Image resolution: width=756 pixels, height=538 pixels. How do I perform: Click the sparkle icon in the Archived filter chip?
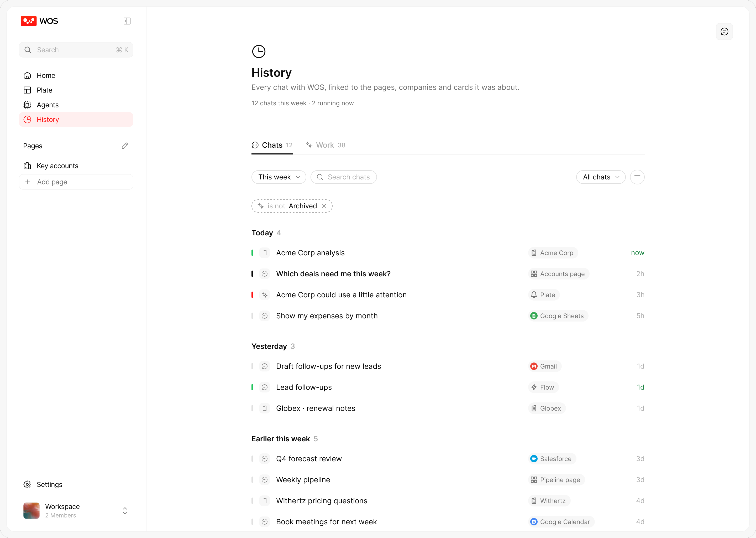coord(261,206)
